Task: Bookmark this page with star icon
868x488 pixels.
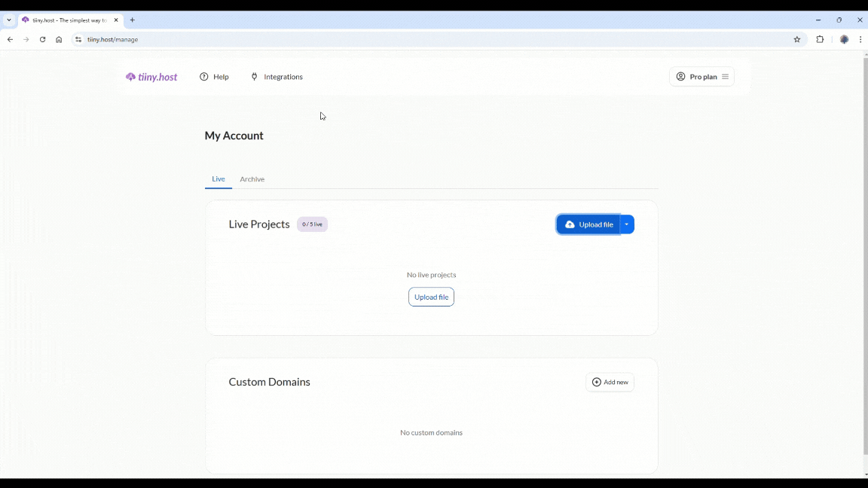Action: 797,39
